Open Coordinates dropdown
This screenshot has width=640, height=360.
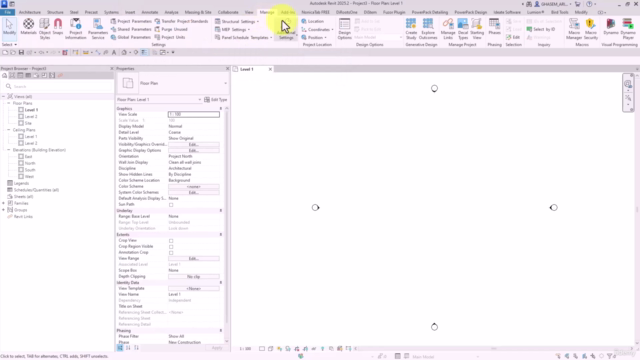(x=317, y=29)
